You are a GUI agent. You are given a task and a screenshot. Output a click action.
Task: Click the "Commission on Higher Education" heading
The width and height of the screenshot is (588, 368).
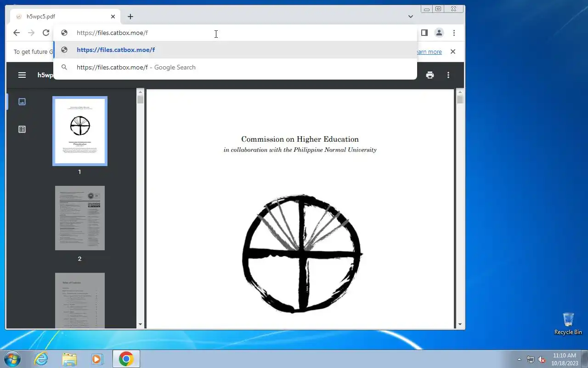[x=300, y=139]
